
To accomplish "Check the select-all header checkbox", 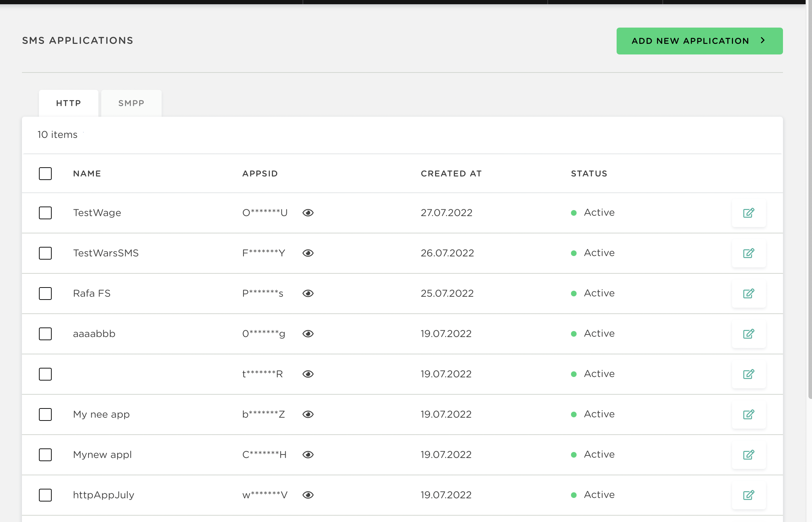I will click(x=45, y=174).
